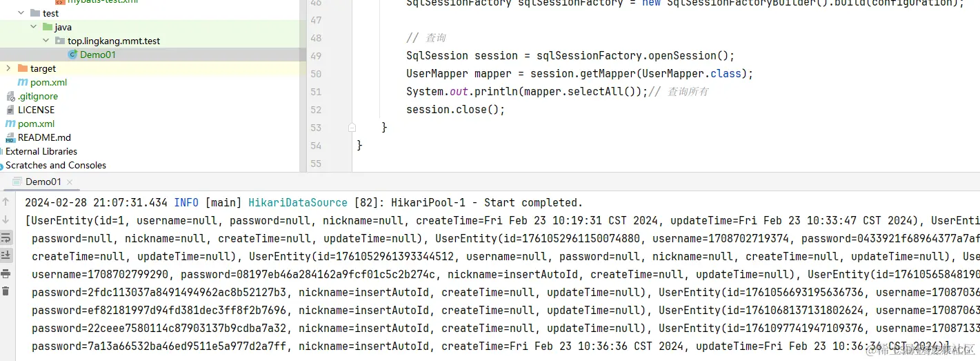Click 'HikariPool-1 - Start completed.' message
This screenshot has height=361, width=980.
click(487, 202)
